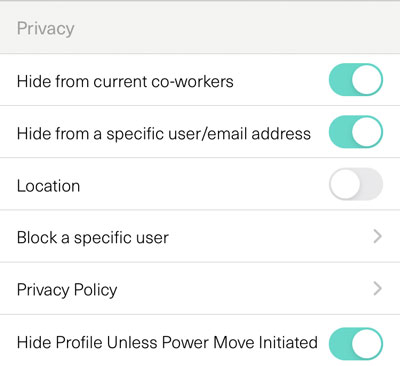
Task: Click white knob of the Power Move switch
Action: click(x=367, y=344)
